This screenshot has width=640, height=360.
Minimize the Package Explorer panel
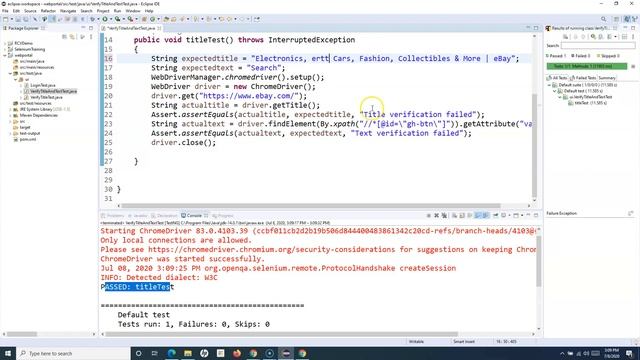pyautogui.click(x=83, y=28)
